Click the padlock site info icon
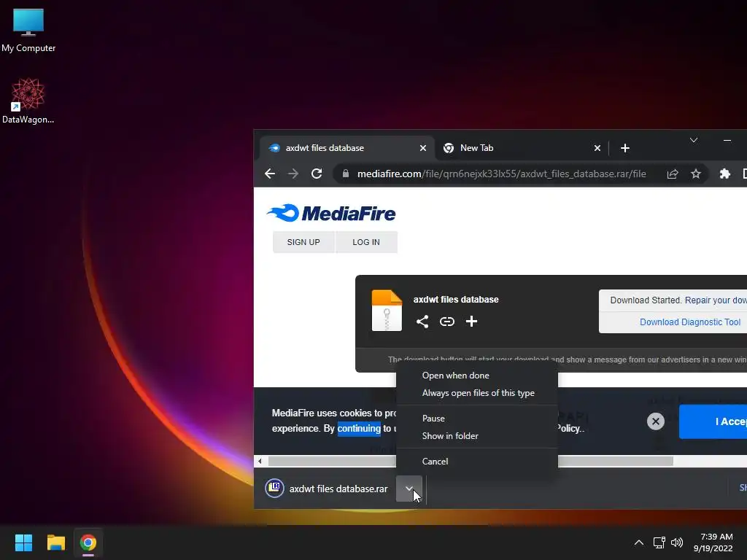747x560 pixels. (x=346, y=174)
